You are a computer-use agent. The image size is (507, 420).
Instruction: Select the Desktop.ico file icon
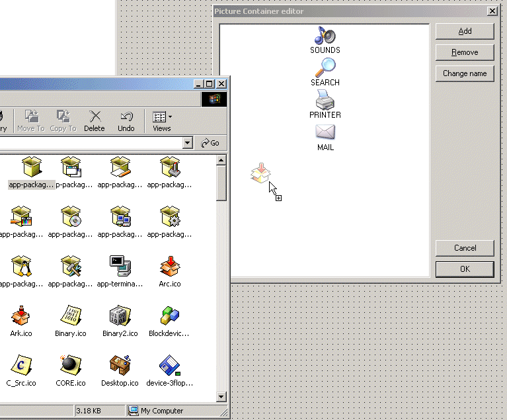coord(120,365)
